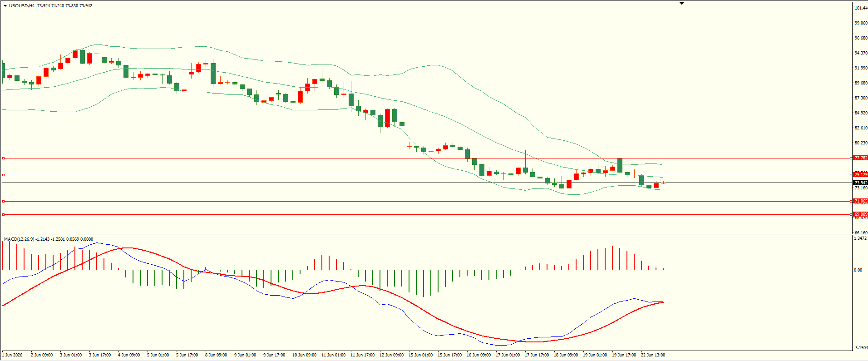The width and height of the screenshot is (868, 361).
Task: Click the -3.1504 MACD scale value
Action: click(x=861, y=348)
